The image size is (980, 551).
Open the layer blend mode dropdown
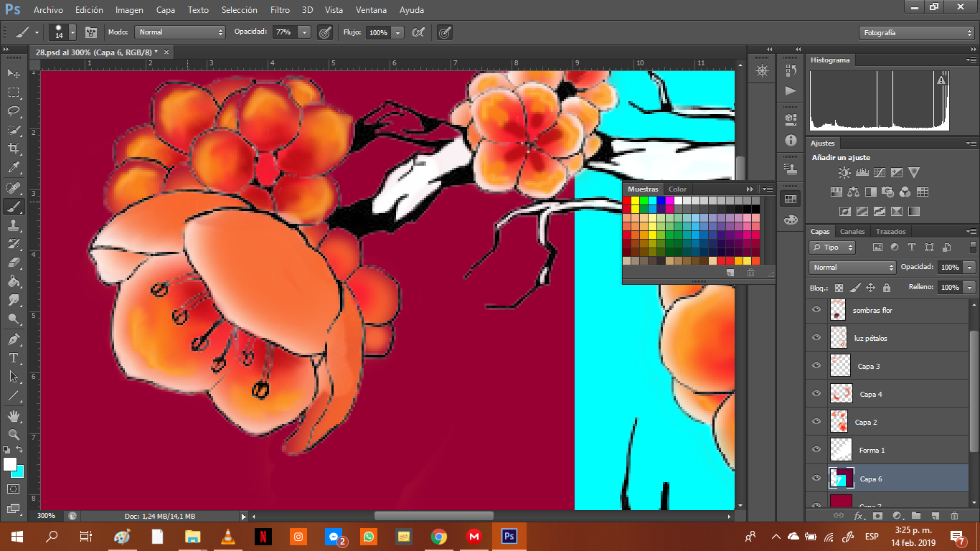pos(852,267)
